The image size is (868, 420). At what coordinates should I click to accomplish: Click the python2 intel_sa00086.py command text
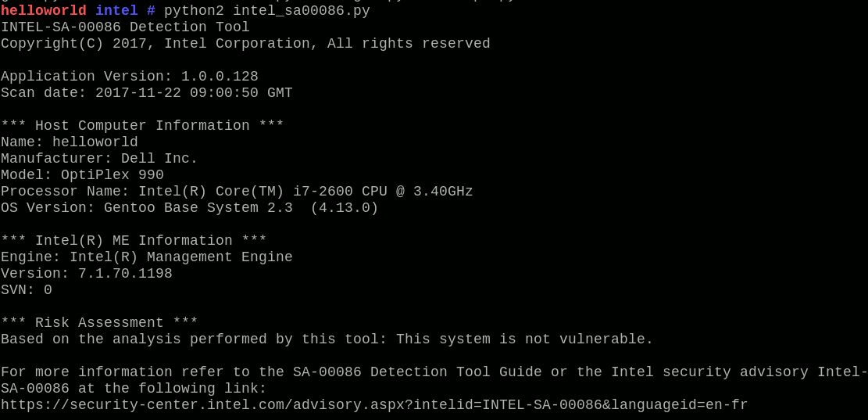(x=266, y=11)
